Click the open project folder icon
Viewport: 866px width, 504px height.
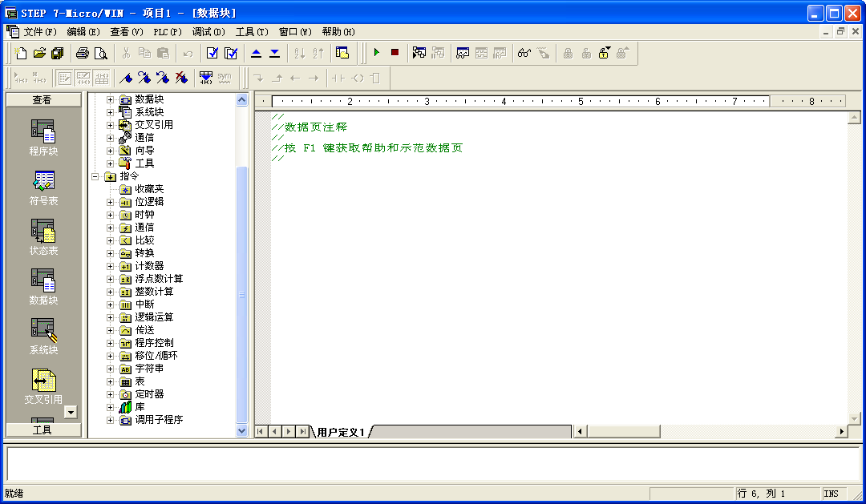(39, 53)
